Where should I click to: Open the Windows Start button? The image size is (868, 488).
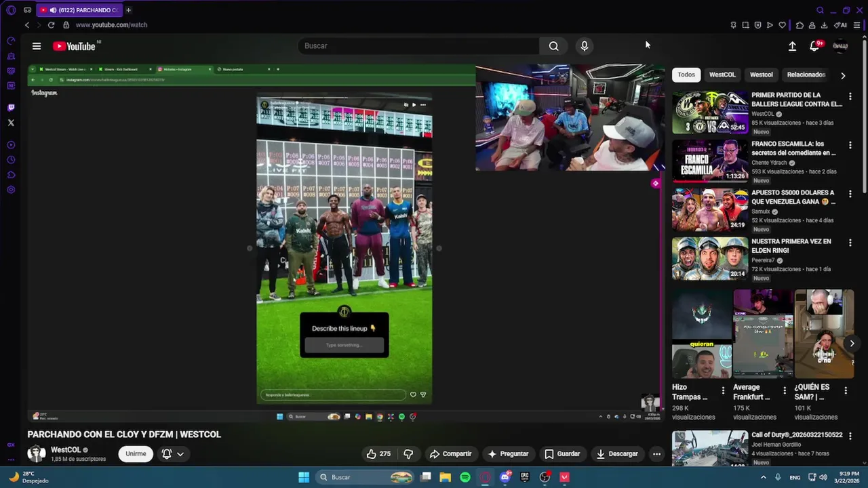(304, 477)
